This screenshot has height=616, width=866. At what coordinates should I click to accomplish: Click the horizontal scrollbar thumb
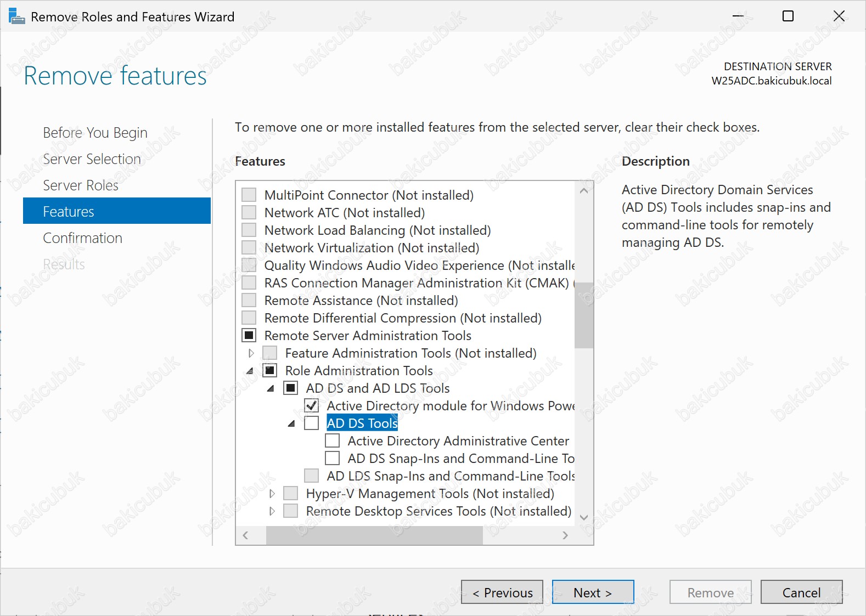374,535
